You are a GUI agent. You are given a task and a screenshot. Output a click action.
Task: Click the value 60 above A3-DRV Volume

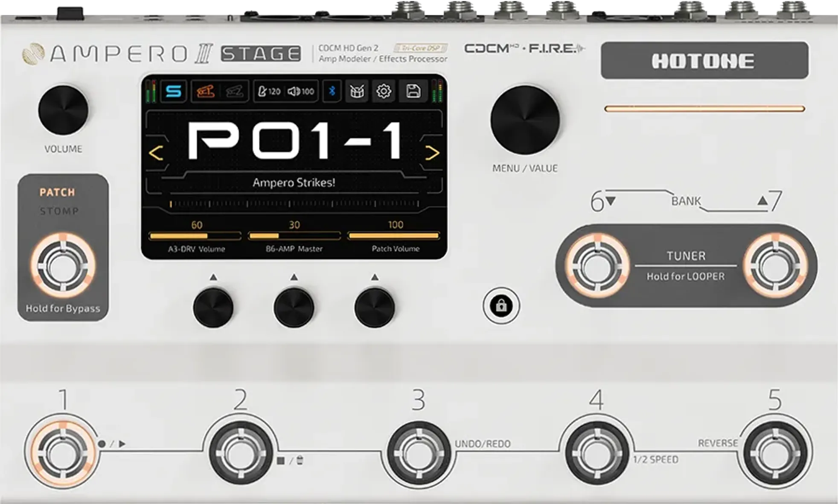(197, 225)
